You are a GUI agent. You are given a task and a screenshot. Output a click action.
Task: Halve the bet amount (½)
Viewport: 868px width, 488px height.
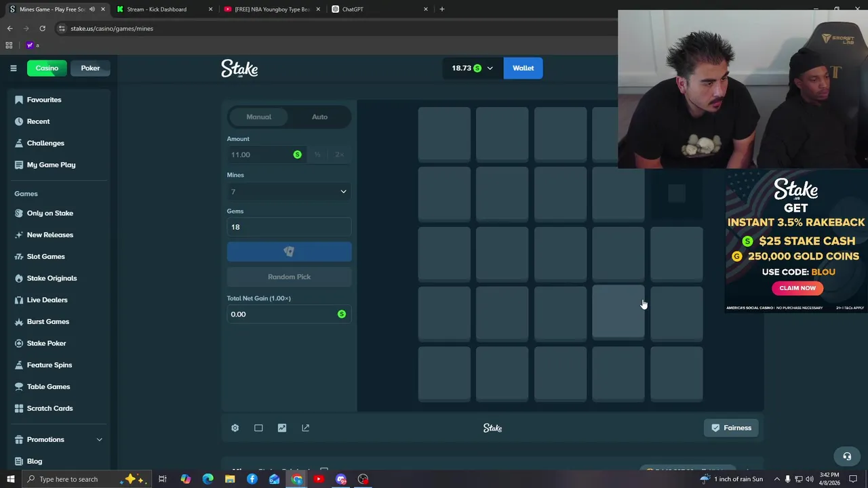(x=317, y=155)
